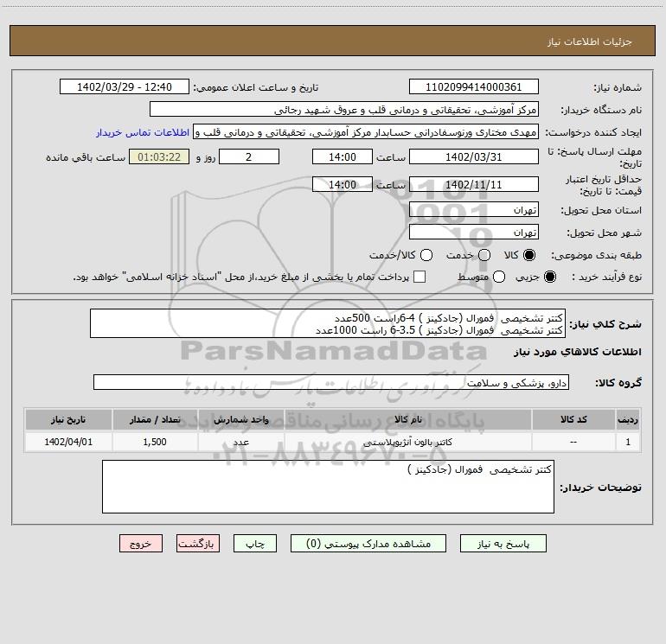The width and height of the screenshot is (666, 644).
Task: Click مشاهده مدارک پیوستی (0) button
Action: pos(368,544)
